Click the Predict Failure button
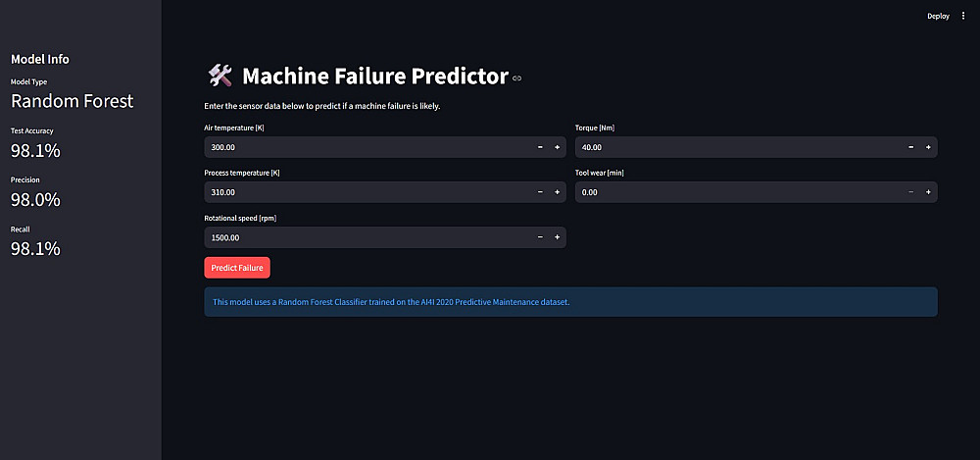 [237, 267]
